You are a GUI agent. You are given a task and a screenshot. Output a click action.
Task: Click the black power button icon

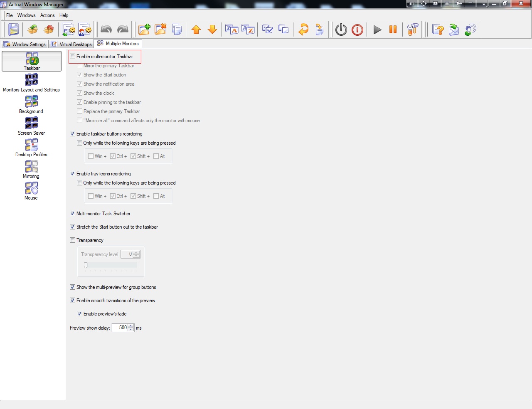pyautogui.click(x=341, y=30)
